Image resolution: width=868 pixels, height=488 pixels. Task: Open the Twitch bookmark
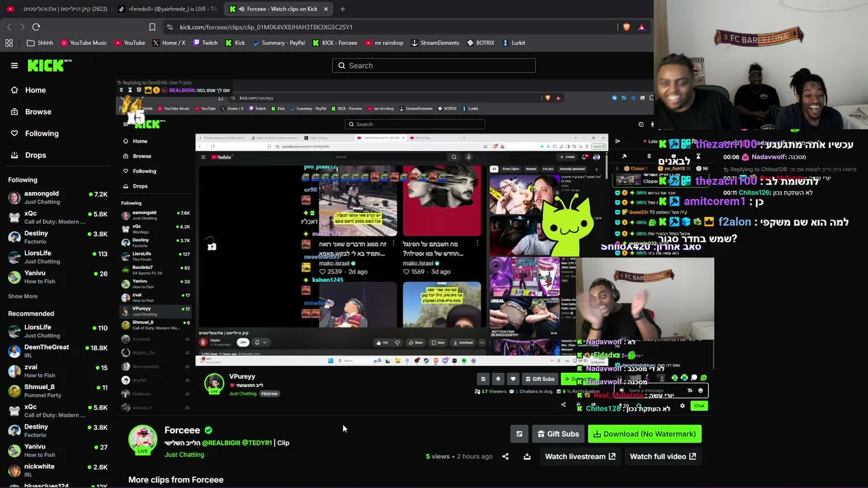tap(205, 43)
